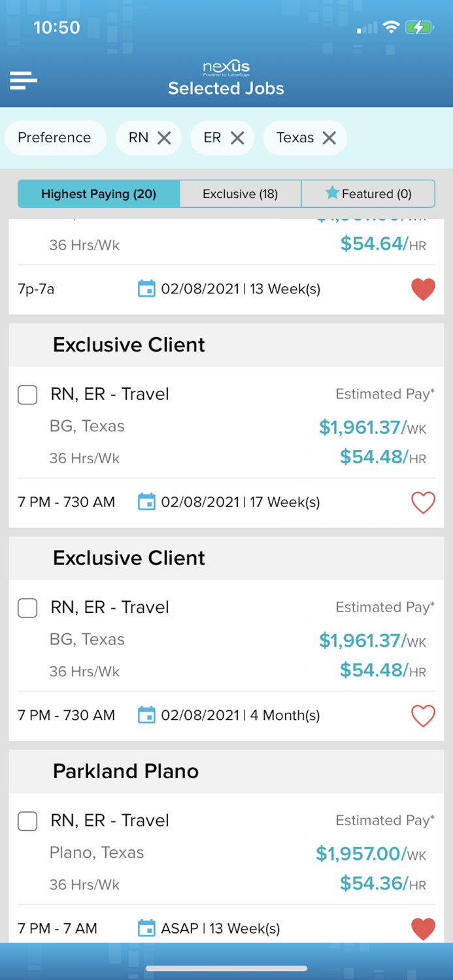The width and height of the screenshot is (453, 980).
Task: Favorite the 4 Month(s) BG, Texas job
Action: 423,715
